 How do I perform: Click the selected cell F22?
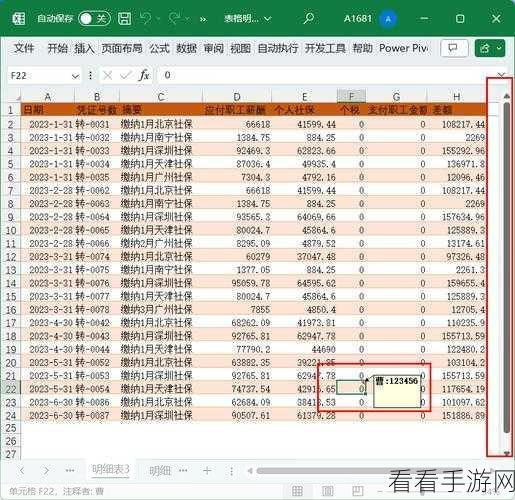[351, 388]
